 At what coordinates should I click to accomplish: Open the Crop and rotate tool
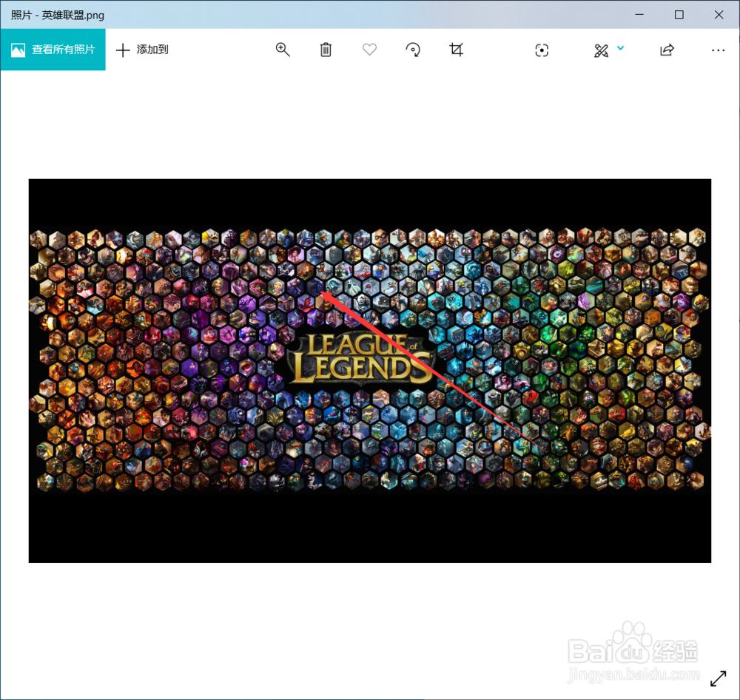click(456, 50)
